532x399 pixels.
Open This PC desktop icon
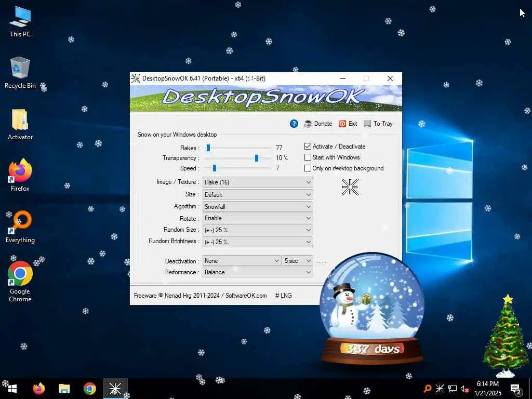point(20,22)
